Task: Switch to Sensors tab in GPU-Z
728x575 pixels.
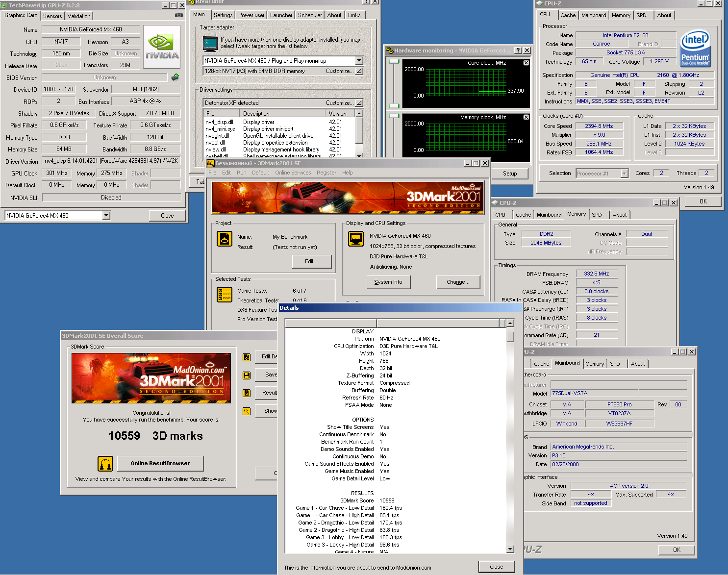Action: click(52, 16)
